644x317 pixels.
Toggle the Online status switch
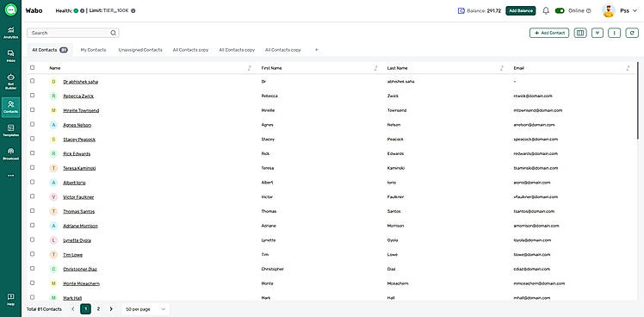560,10
